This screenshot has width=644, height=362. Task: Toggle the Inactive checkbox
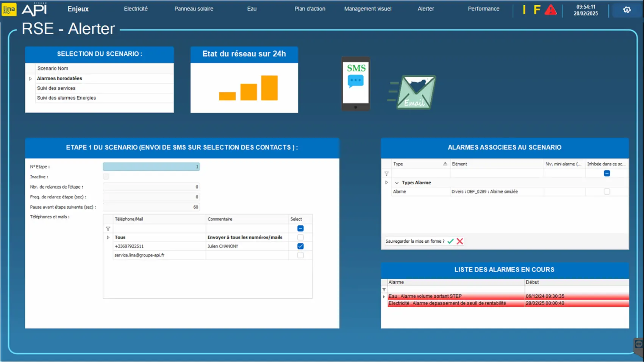pos(106,177)
